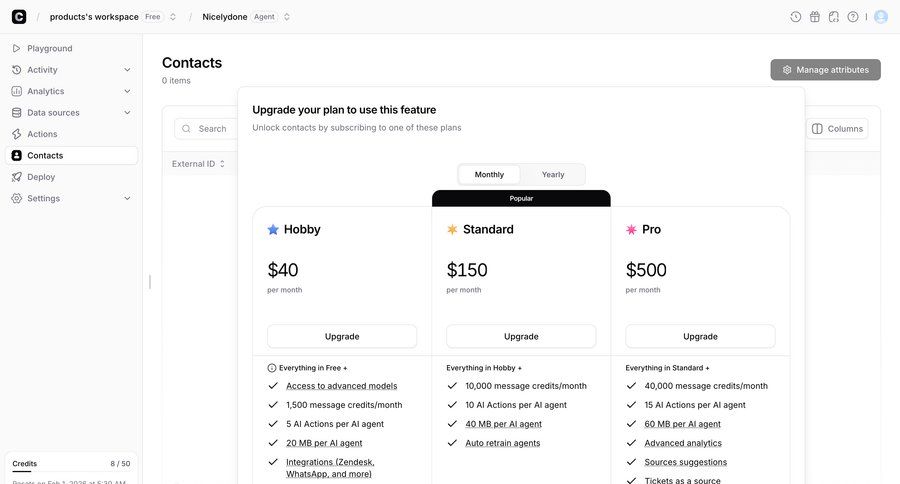Screen dimensions: 900x484
Task: Click 40 MB per AI agent link
Action: coord(503,424)
